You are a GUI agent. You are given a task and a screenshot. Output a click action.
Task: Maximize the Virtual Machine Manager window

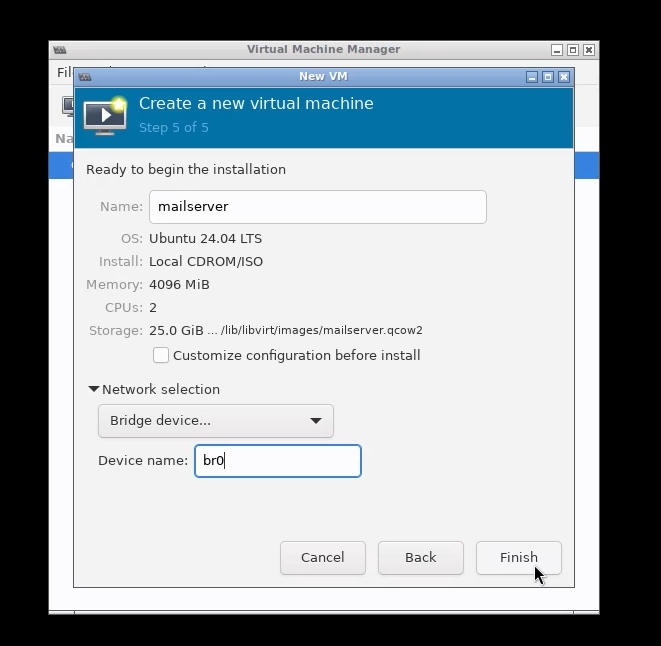click(x=573, y=50)
